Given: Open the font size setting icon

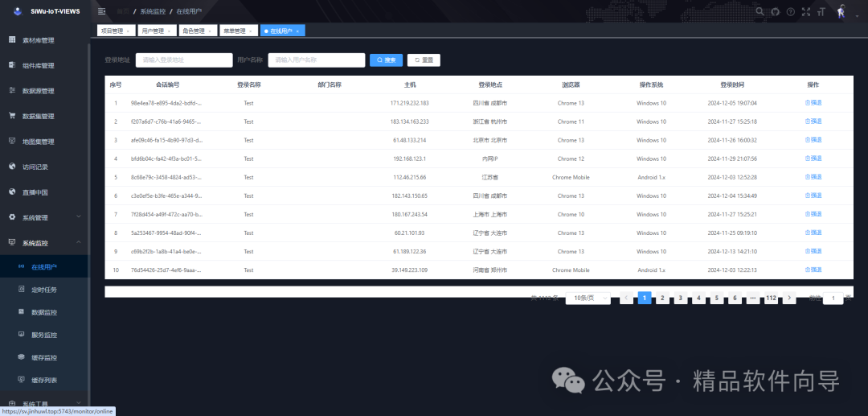Looking at the screenshot, I should [x=821, y=11].
